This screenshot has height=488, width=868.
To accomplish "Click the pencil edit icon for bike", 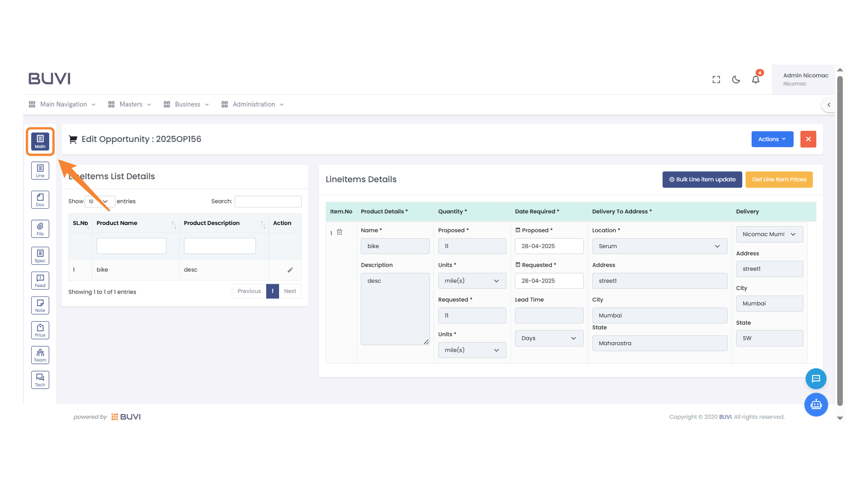I will 290,270.
